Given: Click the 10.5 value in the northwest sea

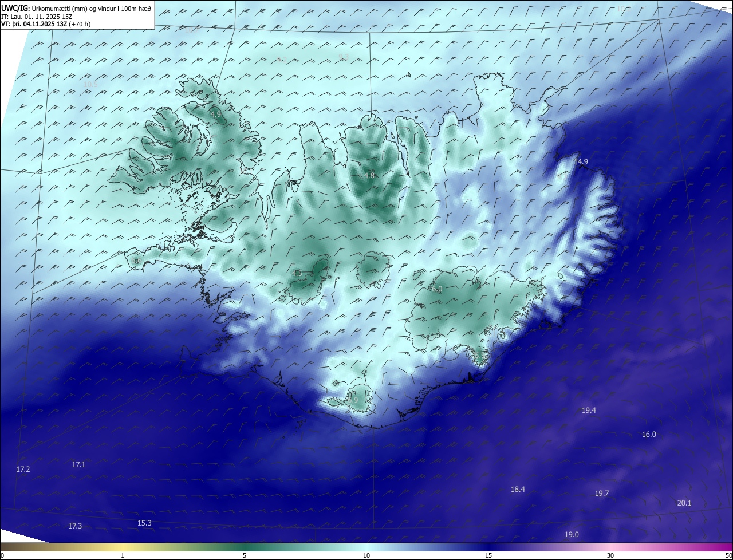Looking at the screenshot, I should tap(90, 85).
